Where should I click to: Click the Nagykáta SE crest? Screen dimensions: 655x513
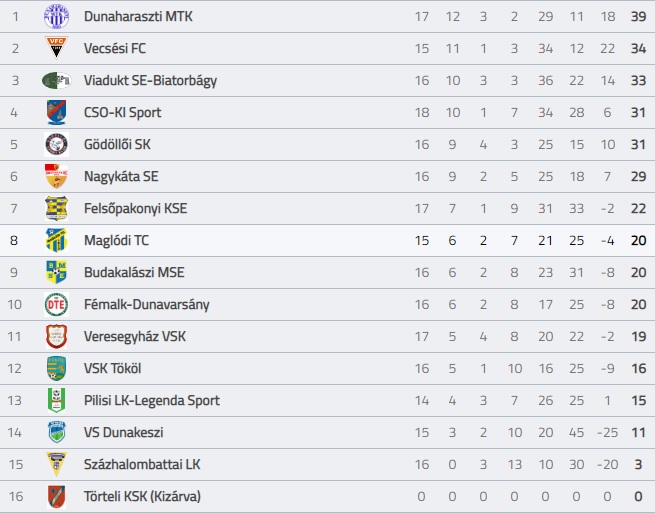point(56,176)
